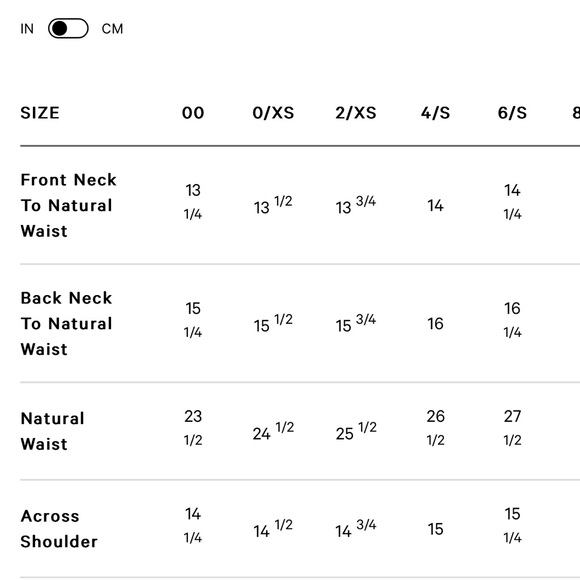Select the CM unit label

[112, 29]
